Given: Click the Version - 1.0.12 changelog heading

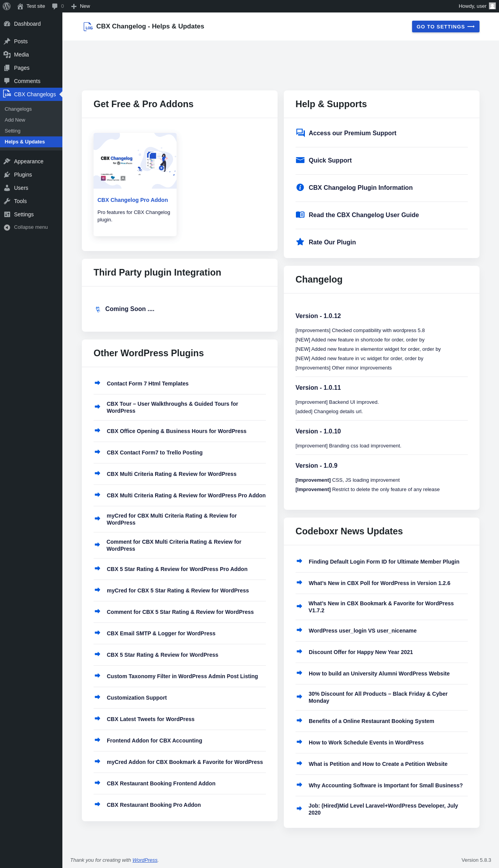Looking at the screenshot, I should (x=318, y=316).
